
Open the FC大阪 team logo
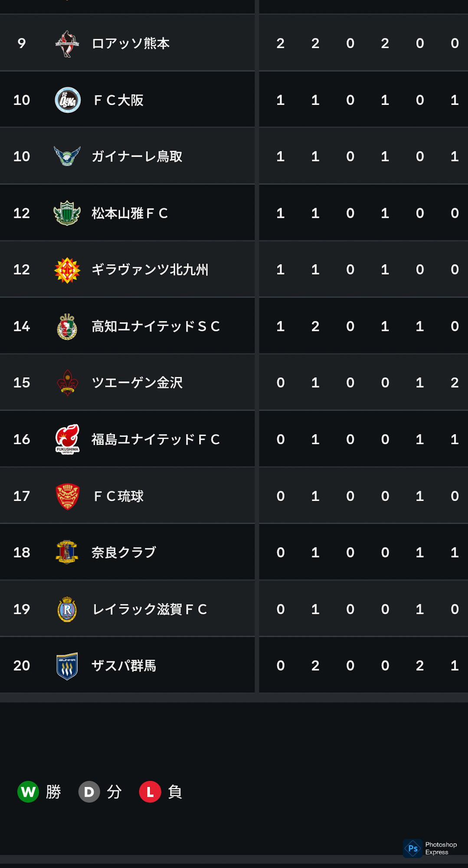coord(67,100)
